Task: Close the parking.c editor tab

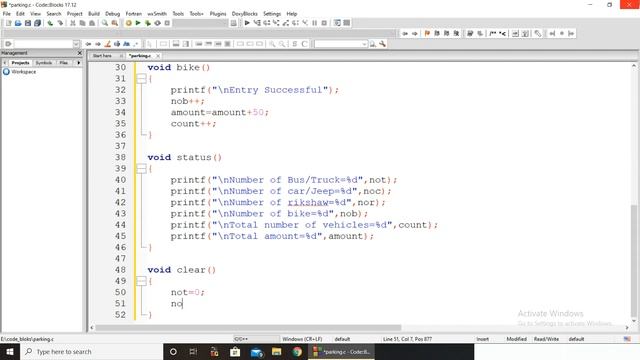Action: [158, 56]
